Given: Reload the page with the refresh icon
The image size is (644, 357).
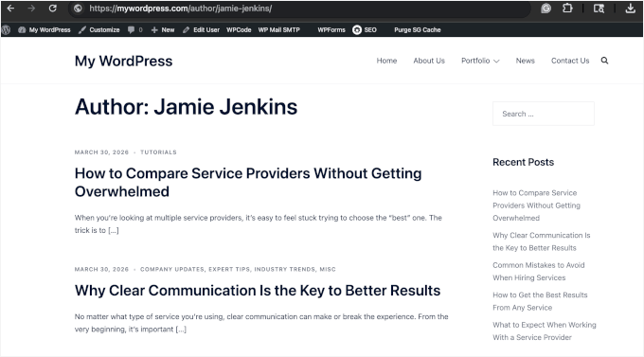Looking at the screenshot, I should pos(53,9).
